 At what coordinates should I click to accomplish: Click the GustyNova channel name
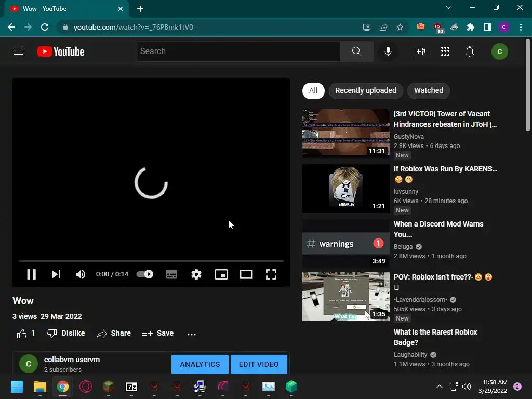408,137
